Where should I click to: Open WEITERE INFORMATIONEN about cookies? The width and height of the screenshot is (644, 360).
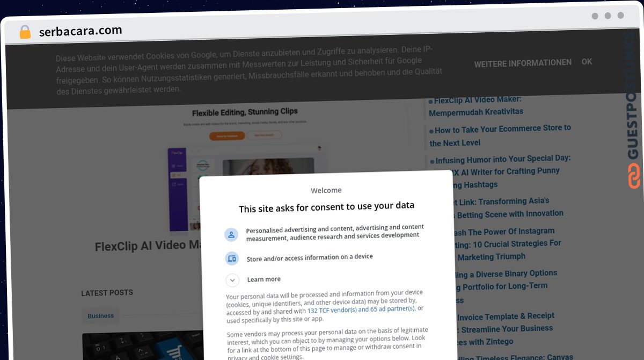(x=523, y=63)
